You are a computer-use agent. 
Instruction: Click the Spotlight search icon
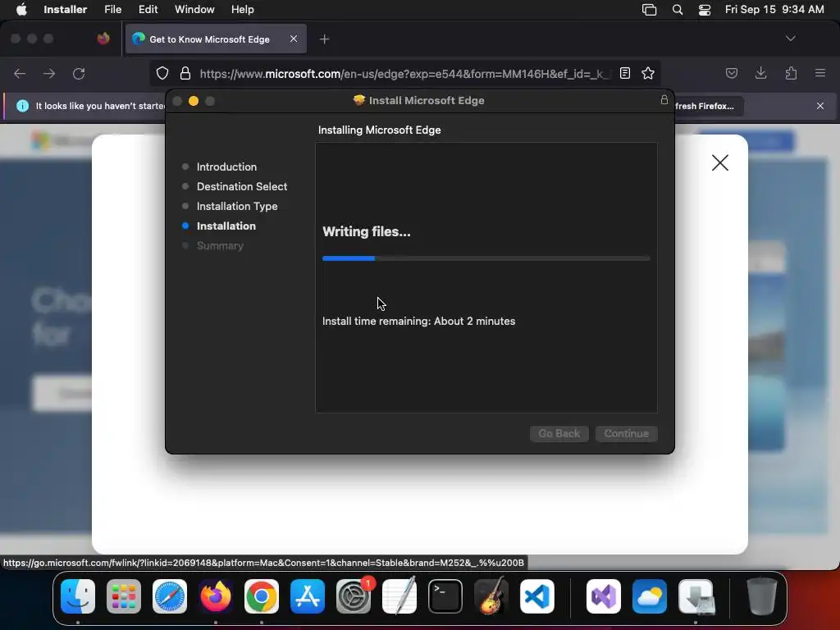(x=677, y=10)
